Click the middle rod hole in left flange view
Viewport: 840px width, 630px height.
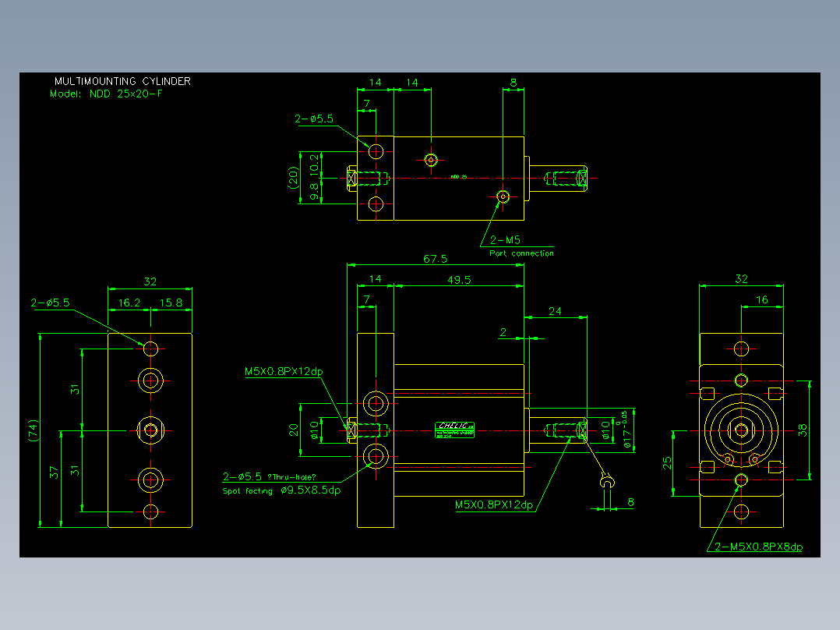tap(150, 430)
